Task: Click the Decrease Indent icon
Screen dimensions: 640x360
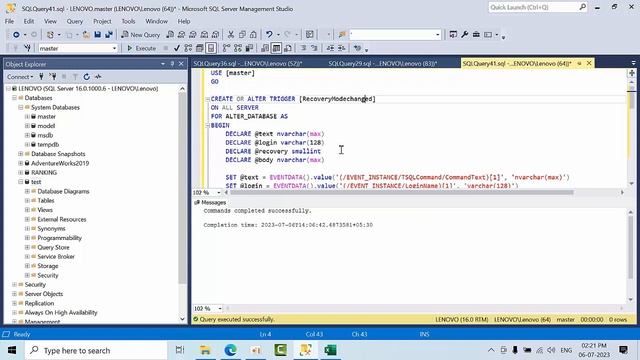Action: click(x=330, y=48)
